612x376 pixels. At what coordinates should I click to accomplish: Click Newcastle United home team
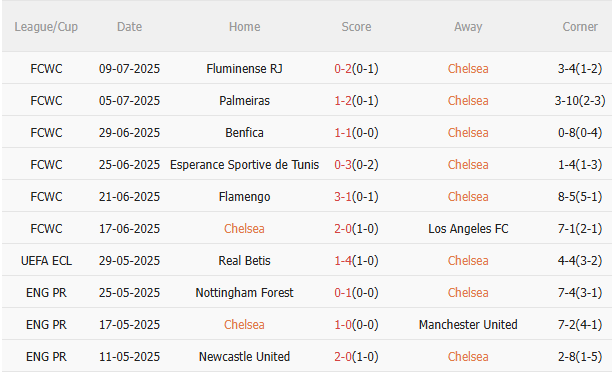pos(244,357)
